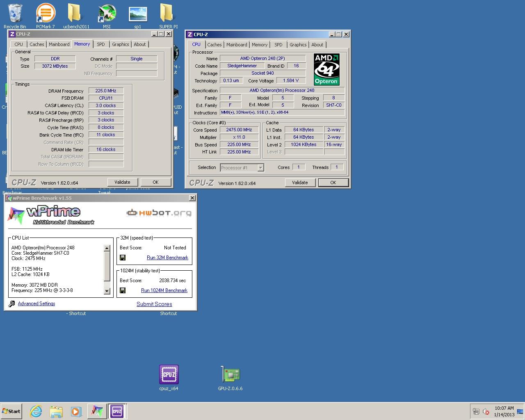Open the ucbench2011 folder icon

76,16
